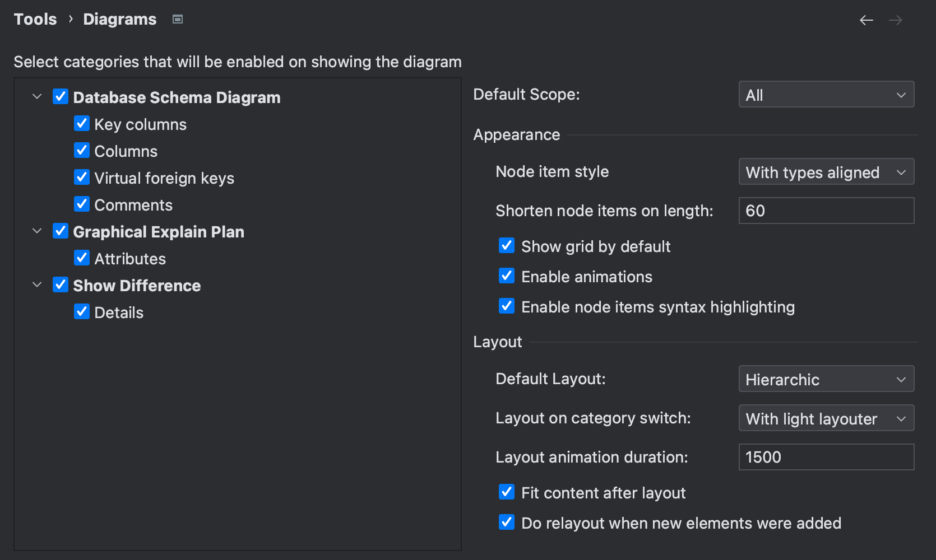This screenshot has width=936, height=560.
Task: Disable Enable animations
Action: (x=506, y=276)
